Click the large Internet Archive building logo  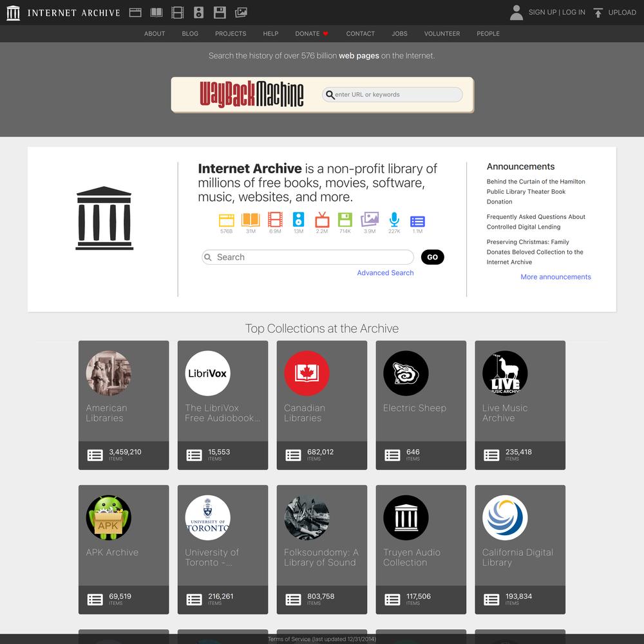(104, 218)
